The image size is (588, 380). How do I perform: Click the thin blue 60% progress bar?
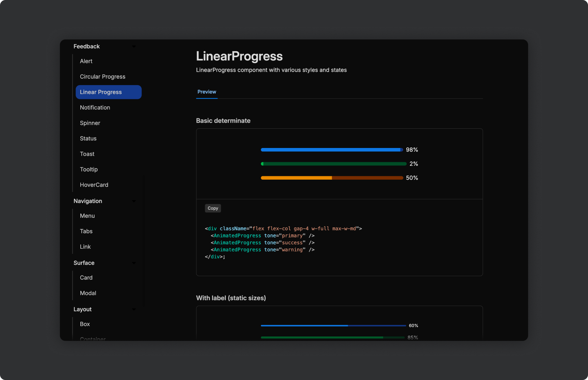333,326
